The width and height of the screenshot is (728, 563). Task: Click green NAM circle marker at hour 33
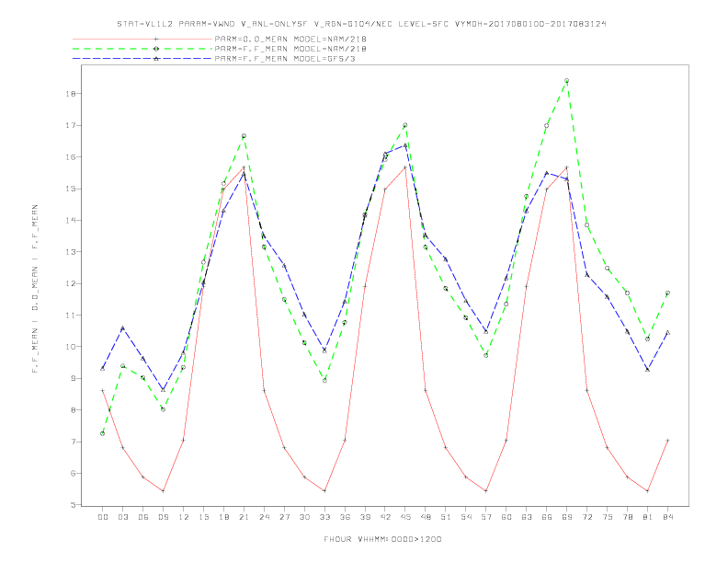pos(324,381)
